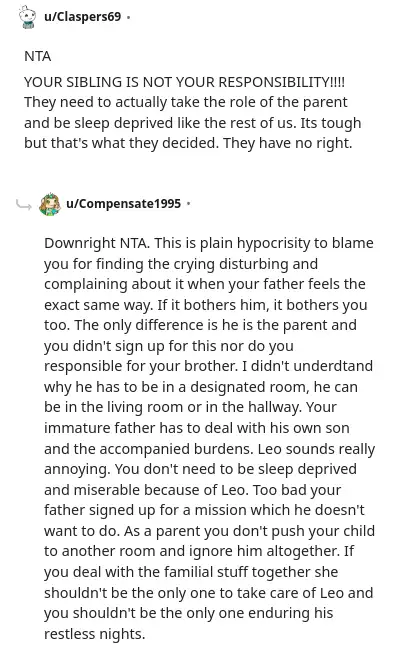Click the final line "restless nights."
The image size is (400, 669).
coord(94,634)
